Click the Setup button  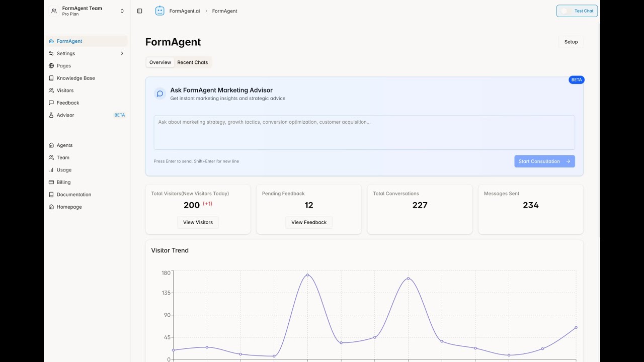[x=571, y=42]
